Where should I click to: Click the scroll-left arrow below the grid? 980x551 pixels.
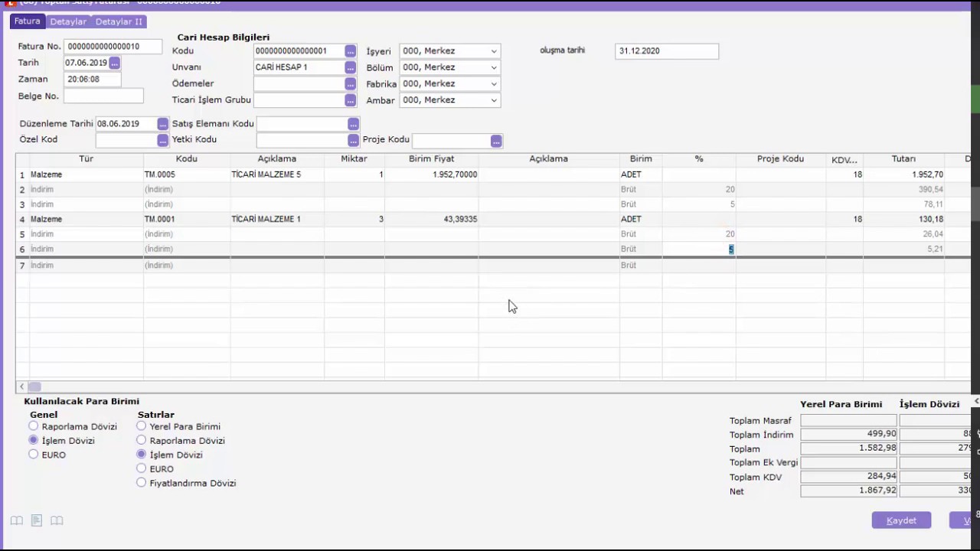click(21, 386)
